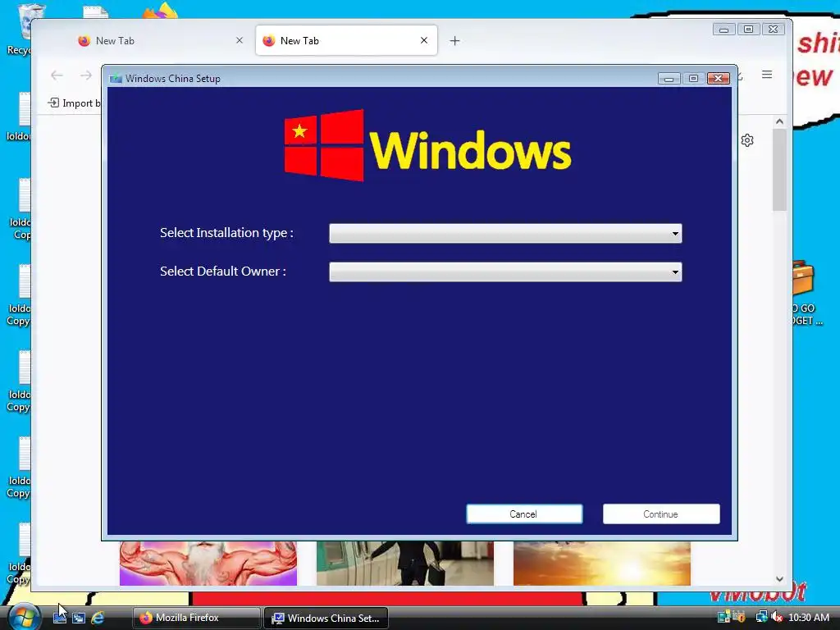Maximize the Windows China Setup window

pyautogui.click(x=693, y=79)
